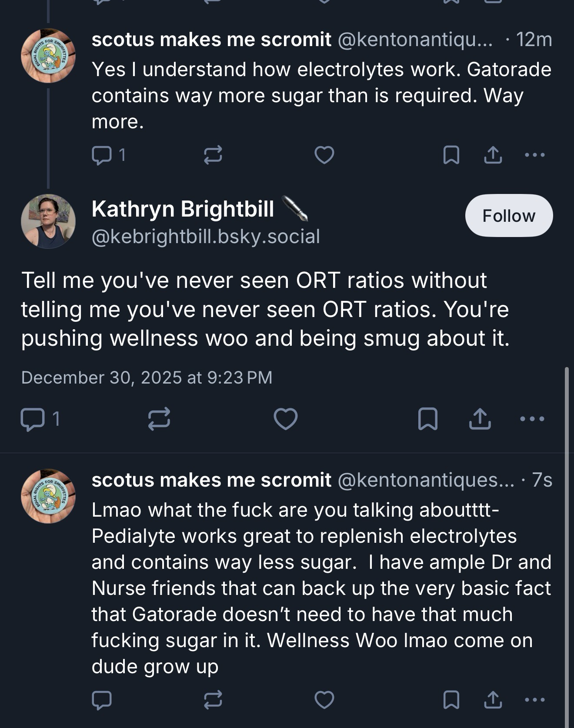This screenshot has width=574, height=728.
Task: Follow Kathryn Brightbill
Action: (508, 216)
